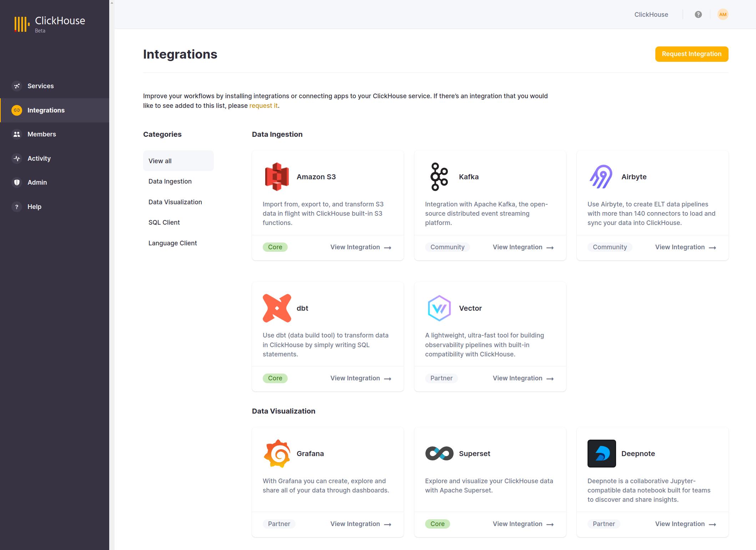
Task: Click the dbt logo icon
Action: pos(277,308)
